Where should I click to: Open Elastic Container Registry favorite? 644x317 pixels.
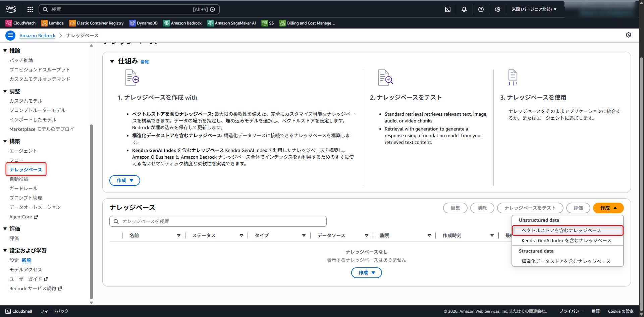pos(96,23)
